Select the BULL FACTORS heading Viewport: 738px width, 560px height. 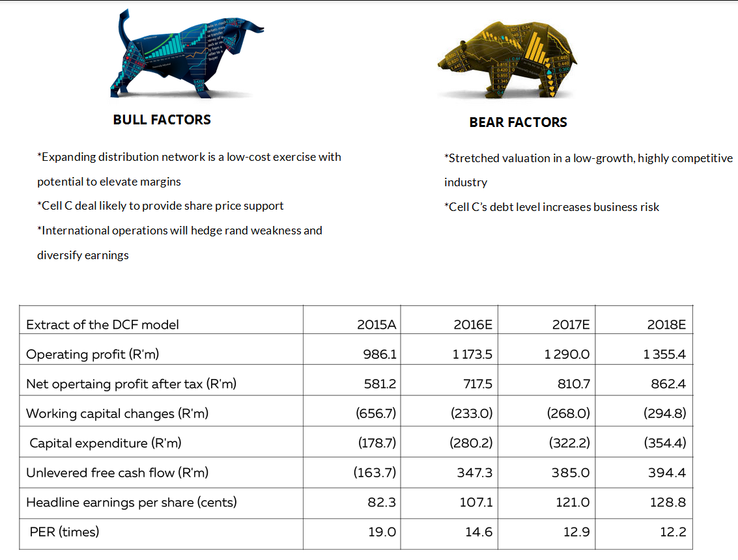pyautogui.click(x=162, y=120)
